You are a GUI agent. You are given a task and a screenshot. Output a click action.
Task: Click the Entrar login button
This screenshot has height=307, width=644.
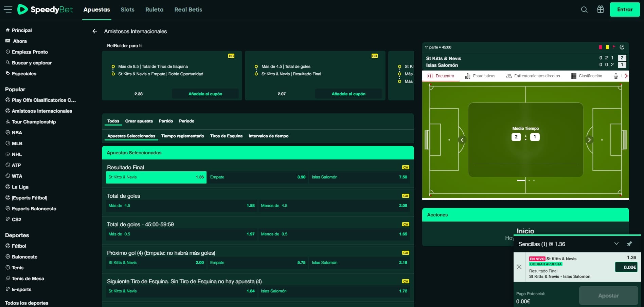[x=625, y=9]
